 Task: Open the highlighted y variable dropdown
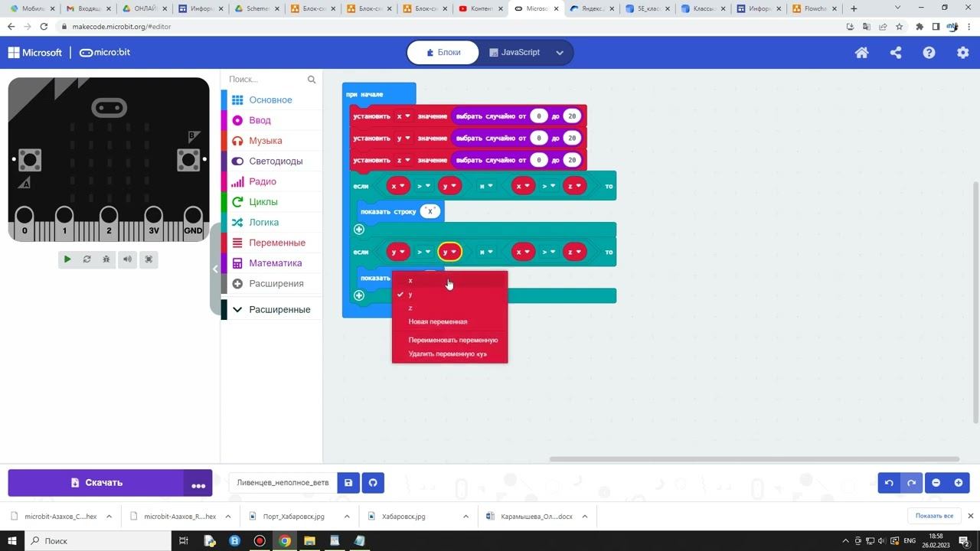coord(449,252)
